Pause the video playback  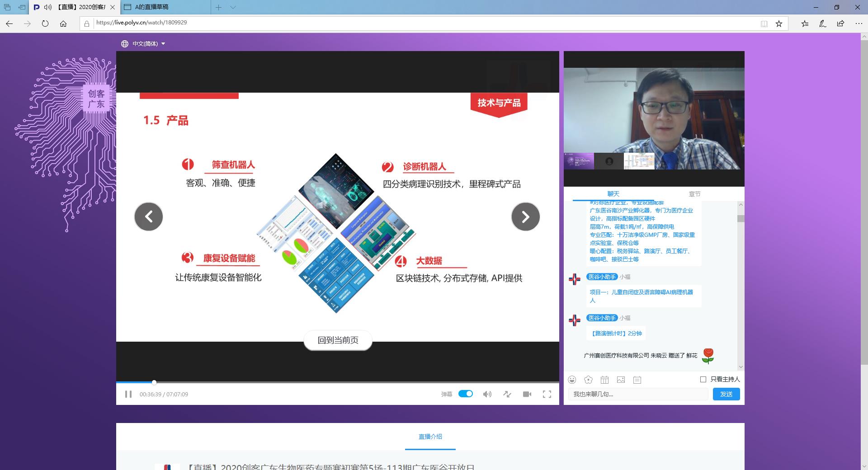click(128, 394)
